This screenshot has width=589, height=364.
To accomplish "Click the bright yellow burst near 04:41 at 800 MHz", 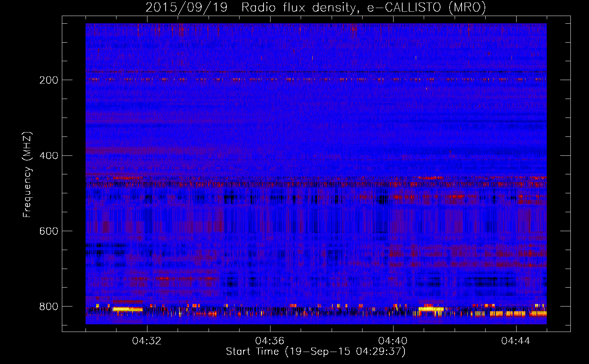I will pos(431,309).
